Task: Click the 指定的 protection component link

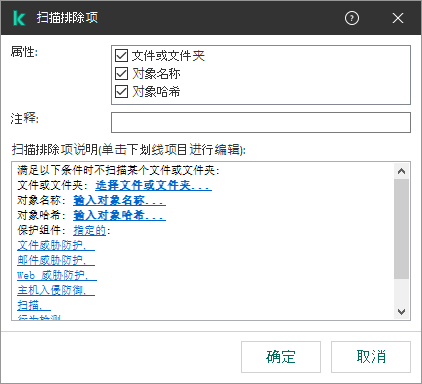Action: pyautogui.click(x=89, y=230)
